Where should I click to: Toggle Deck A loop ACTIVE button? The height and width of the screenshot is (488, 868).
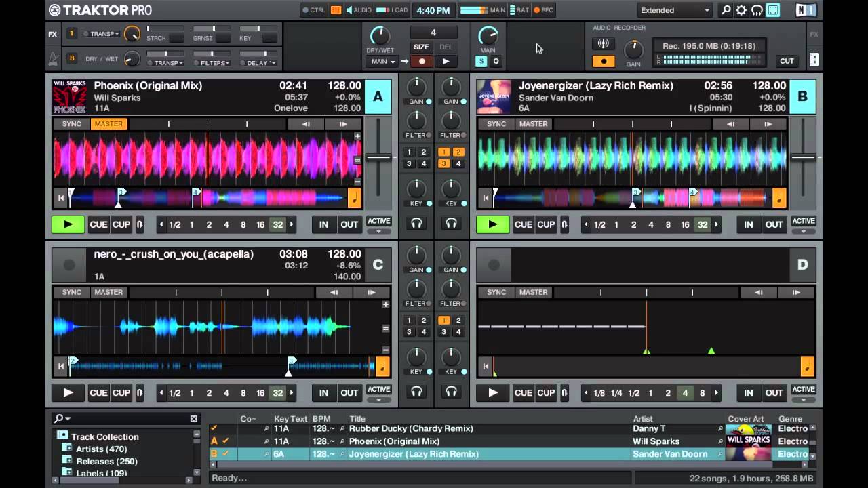378,221
